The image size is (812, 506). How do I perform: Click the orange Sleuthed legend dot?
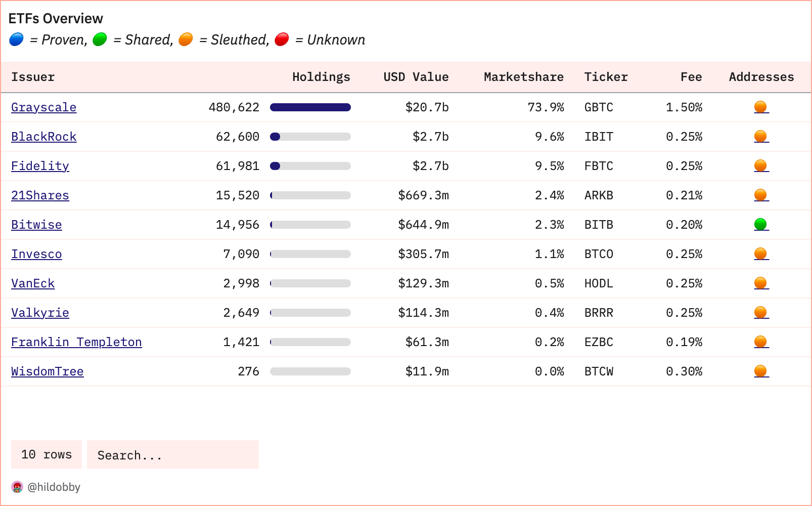[x=186, y=39]
